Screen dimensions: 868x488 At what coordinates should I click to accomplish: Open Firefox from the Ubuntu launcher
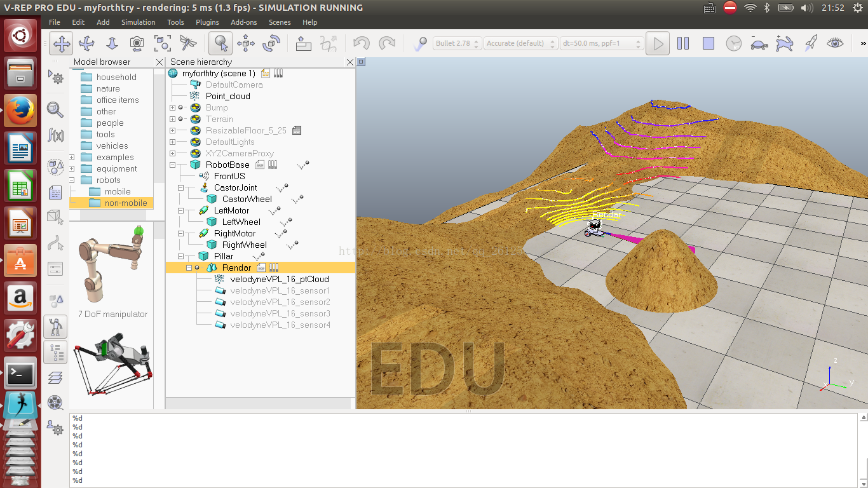[x=20, y=110]
